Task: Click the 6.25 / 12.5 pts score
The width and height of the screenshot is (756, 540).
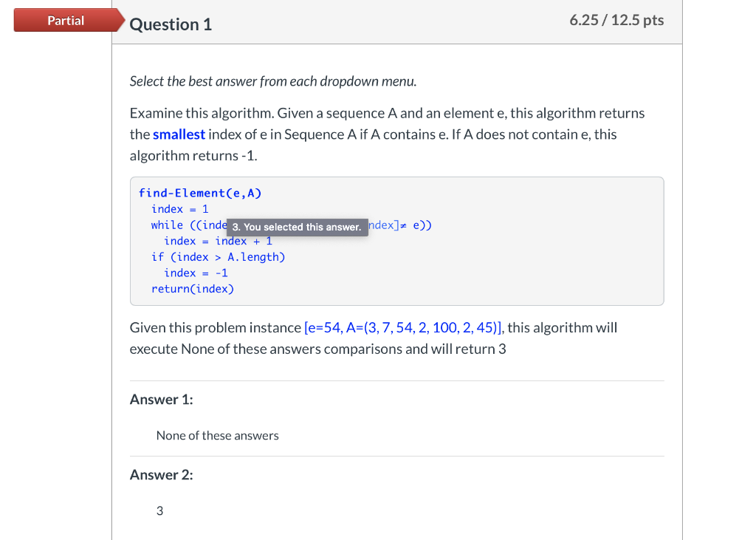Action: tap(616, 20)
